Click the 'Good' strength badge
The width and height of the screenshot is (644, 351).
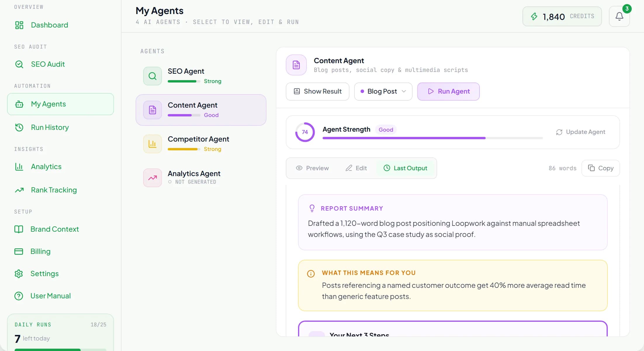point(386,130)
